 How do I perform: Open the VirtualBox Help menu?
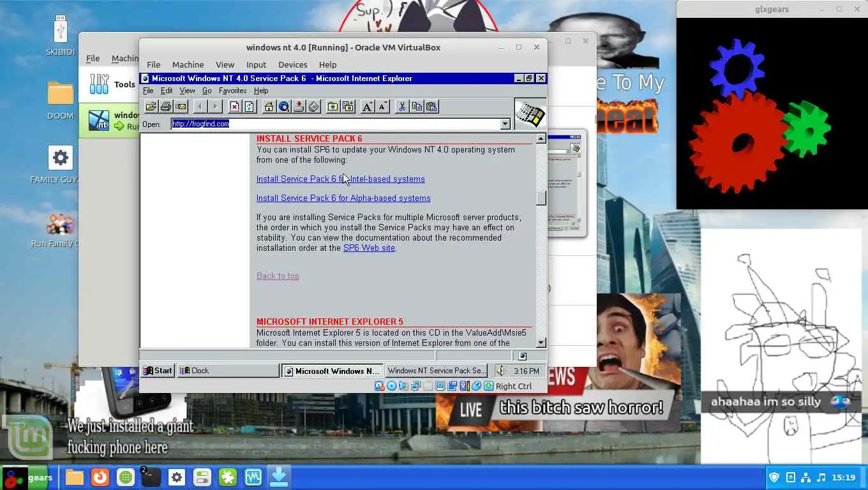(327, 64)
